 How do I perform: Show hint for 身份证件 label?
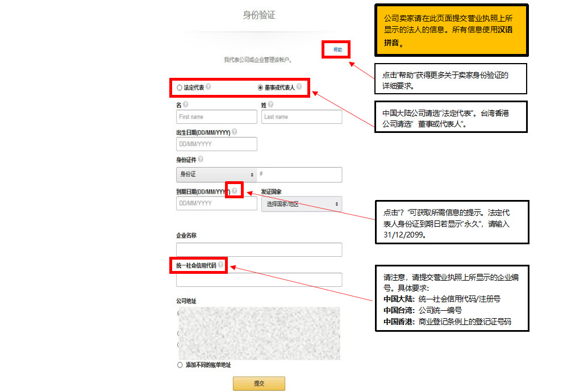tap(201, 160)
